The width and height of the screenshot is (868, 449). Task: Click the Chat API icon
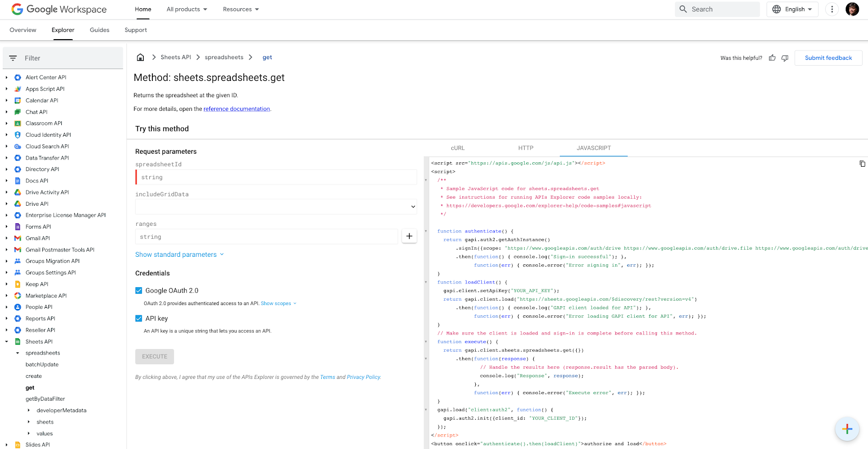(17, 112)
